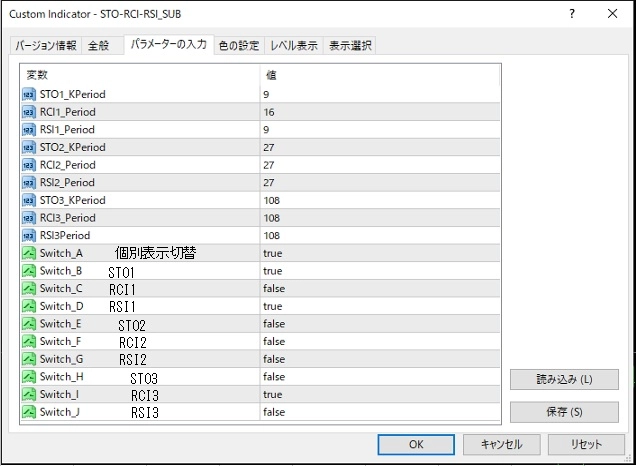Click the boolean icon beside Switch_J
The image size is (636, 466).
[29, 412]
